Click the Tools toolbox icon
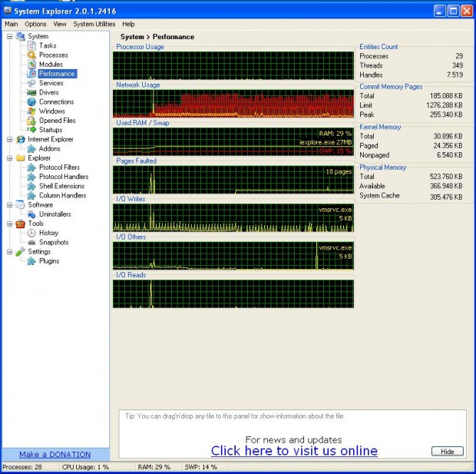The image size is (476, 474). (x=21, y=224)
